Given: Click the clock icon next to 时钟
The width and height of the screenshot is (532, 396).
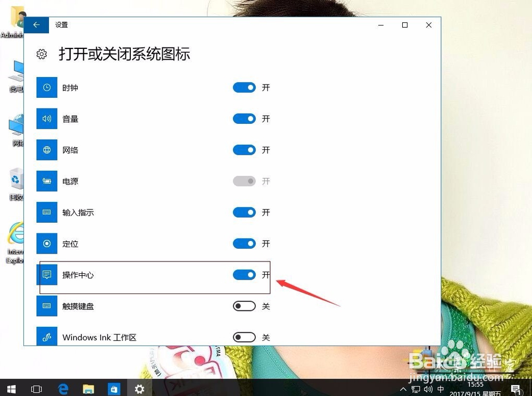Looking at the screenshot, I should [x=46, y=87].
